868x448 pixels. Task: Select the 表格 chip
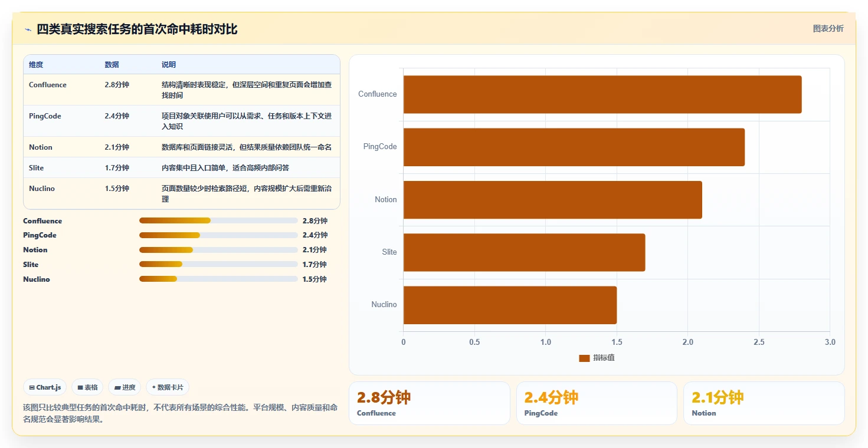(x=87, y=387)
